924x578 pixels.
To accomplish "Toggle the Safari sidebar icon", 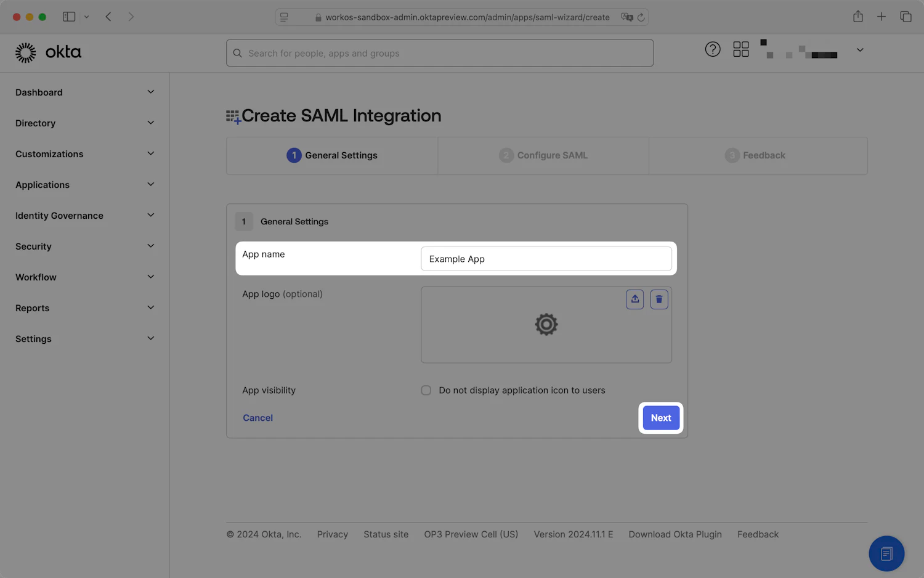I will coord(69,17).
